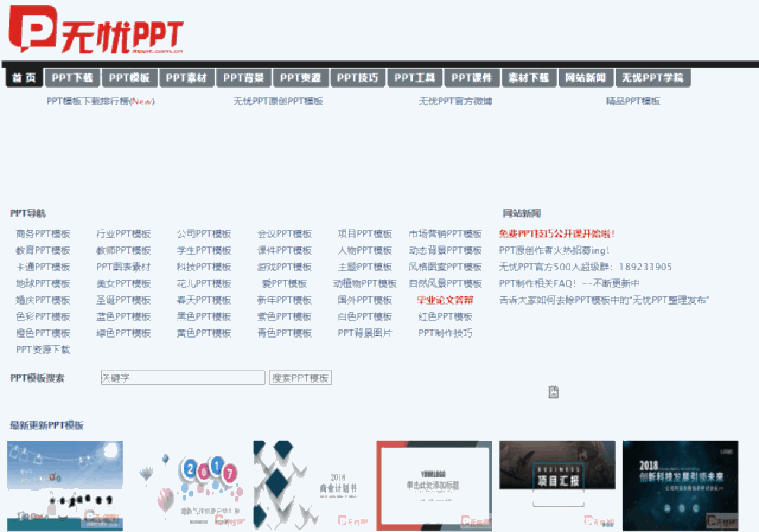Image resolution: width=759 pixels, height=532 pixels.
Task: Open PPT原创作者火热招募ing news link
Action: tap(554, 251)
